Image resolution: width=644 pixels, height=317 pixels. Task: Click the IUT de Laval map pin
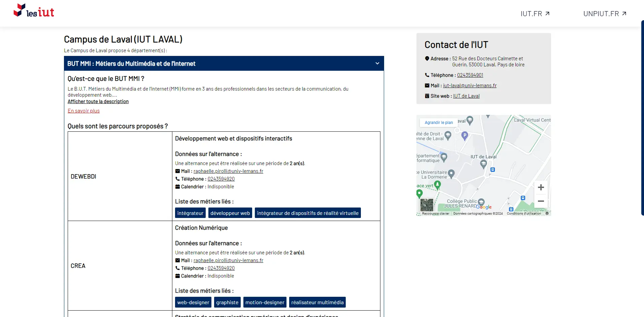click(483, 164)
